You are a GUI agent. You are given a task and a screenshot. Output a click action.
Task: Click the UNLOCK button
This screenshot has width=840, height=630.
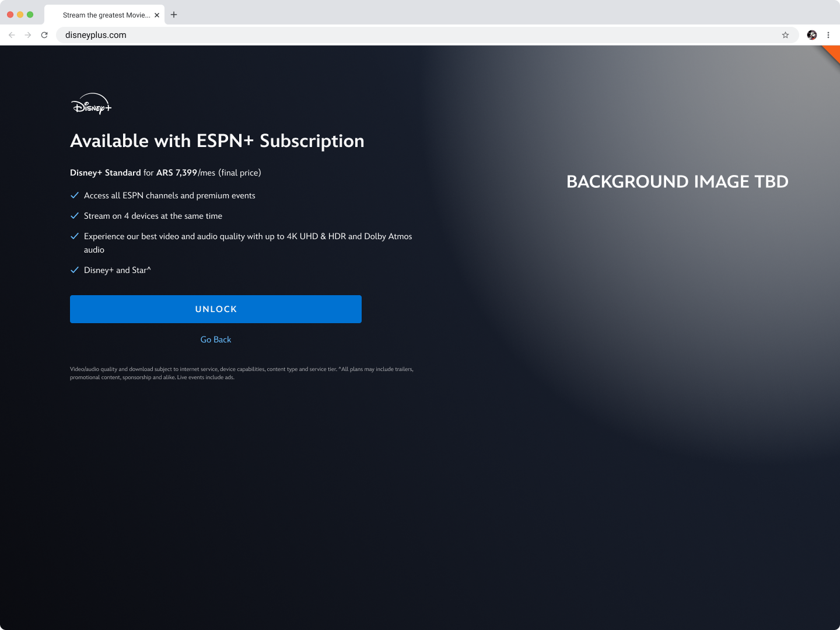click(x=216, y=309)
